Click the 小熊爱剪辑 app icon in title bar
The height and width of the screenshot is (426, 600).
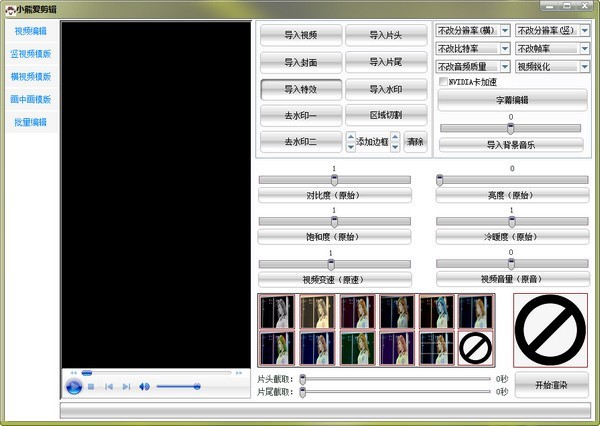10,10
